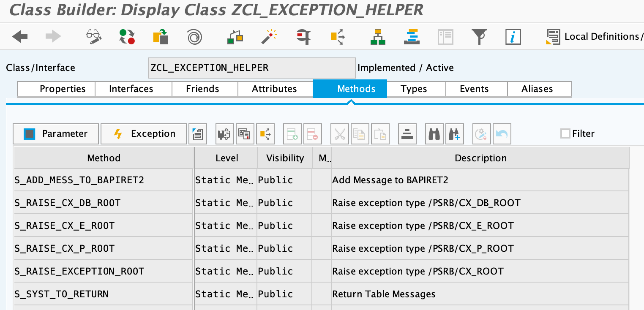Screen dimensions: 644x310
Task: Click the Find binoculars icon
Action: click(434, 134)
